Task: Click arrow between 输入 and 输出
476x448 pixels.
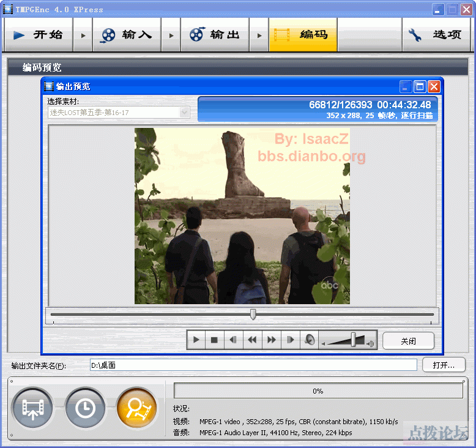Action: tap(171, 35)
